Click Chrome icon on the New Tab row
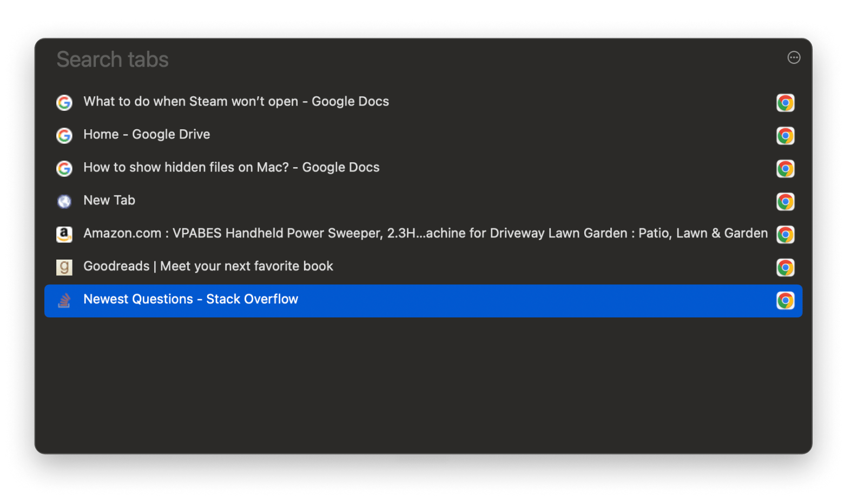Viewport: 844px width, 504px height. coord(785,202)
